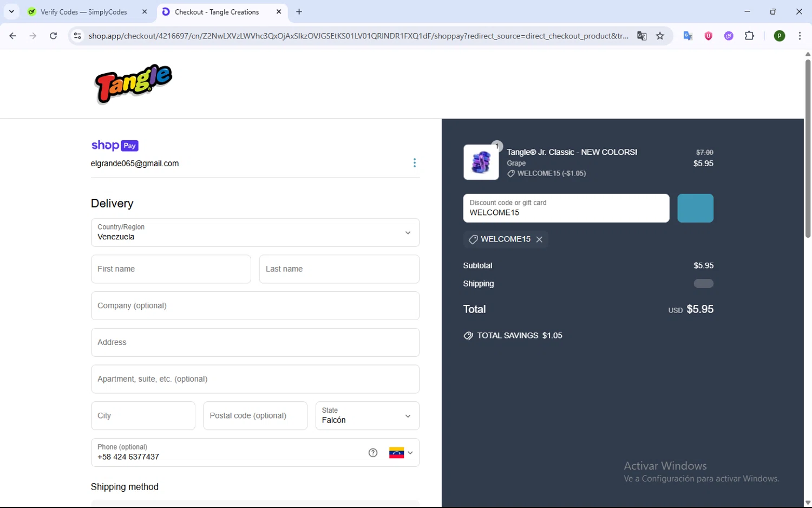The image size is (812, 508).
Task: Open the Country/Region dropdown
Action: point(255,232)
